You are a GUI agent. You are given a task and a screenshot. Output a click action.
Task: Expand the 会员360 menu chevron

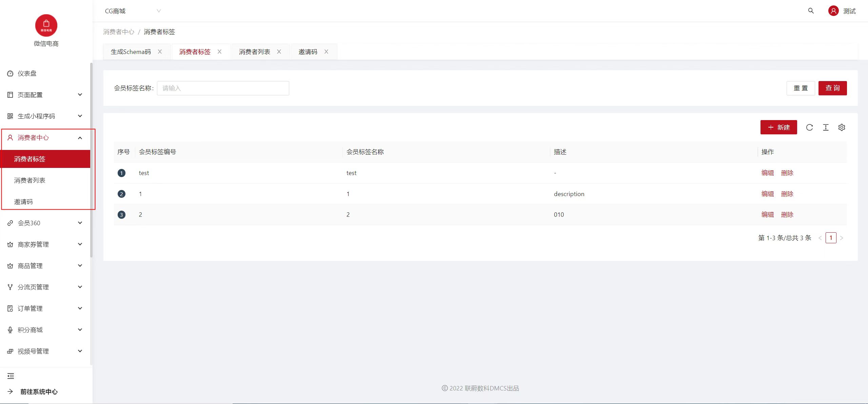[80, 223]
